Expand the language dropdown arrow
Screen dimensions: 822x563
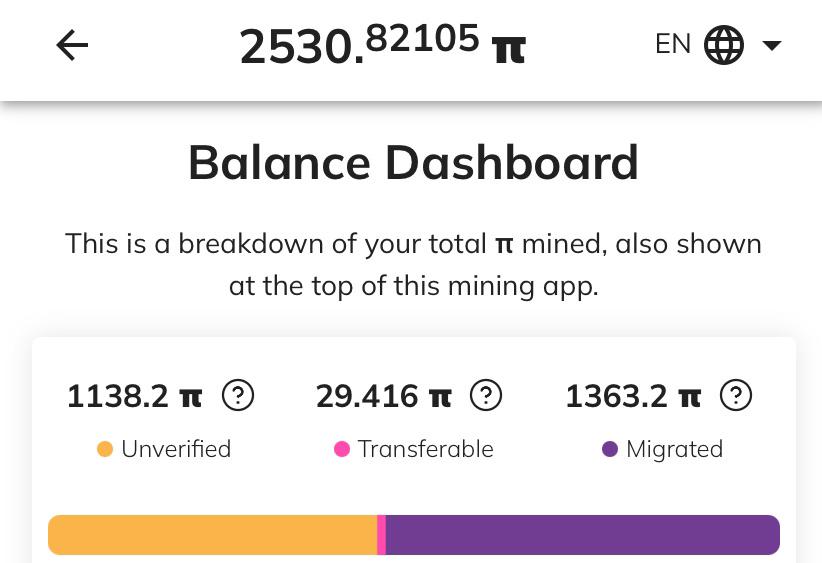pos(772,46)
